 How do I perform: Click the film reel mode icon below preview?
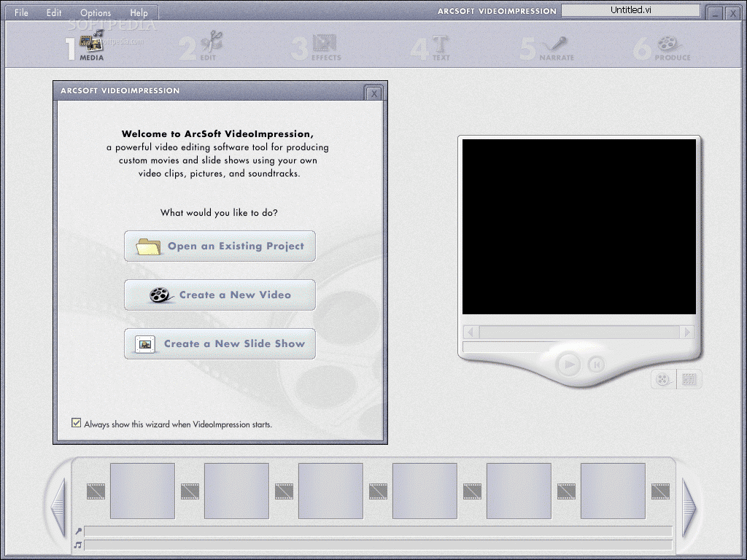664,379
